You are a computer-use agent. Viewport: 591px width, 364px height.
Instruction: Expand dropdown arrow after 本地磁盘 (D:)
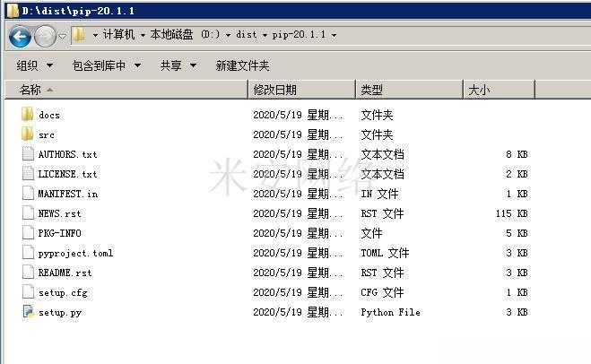tap(228, 35)
